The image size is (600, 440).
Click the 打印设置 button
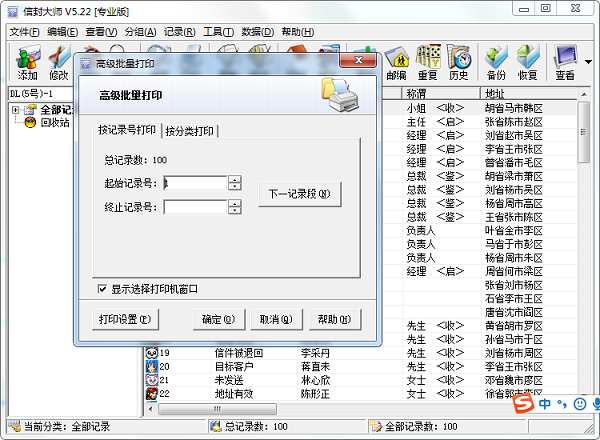[125, 319]
